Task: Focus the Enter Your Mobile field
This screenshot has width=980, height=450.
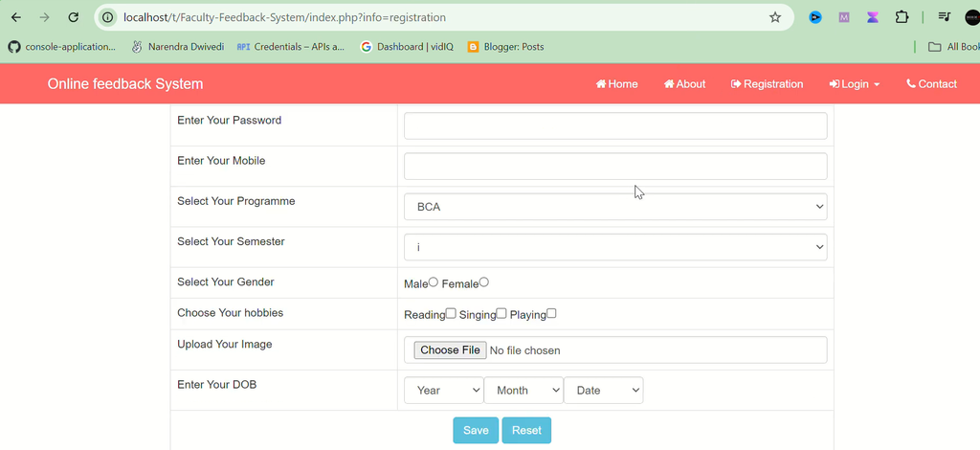Action: click(x=615, y=167)
